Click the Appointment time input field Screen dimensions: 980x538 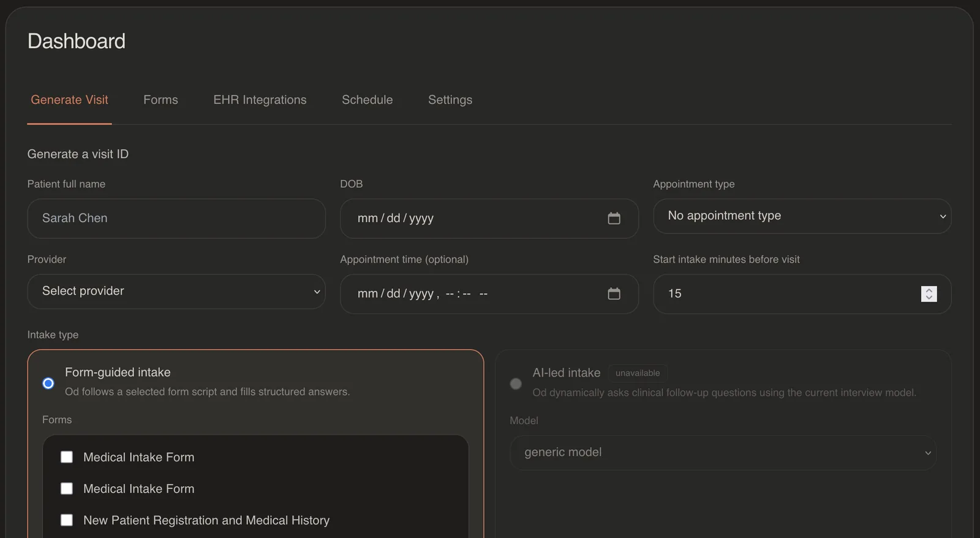[x=489, y=294]
